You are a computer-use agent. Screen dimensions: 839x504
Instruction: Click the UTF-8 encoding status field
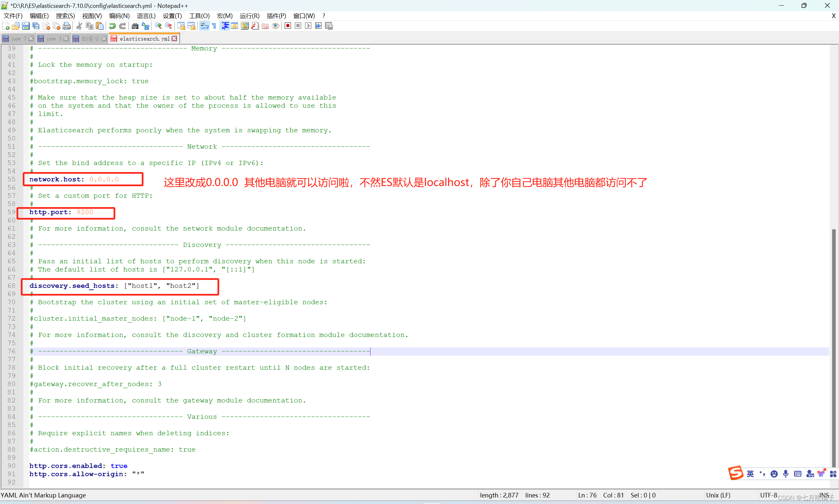tap(768, 495)
